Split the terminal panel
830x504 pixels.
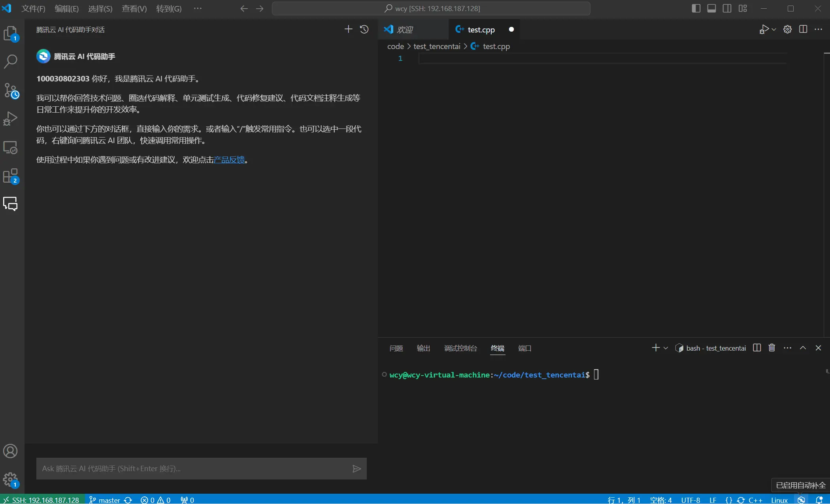[x=757, y=348]
